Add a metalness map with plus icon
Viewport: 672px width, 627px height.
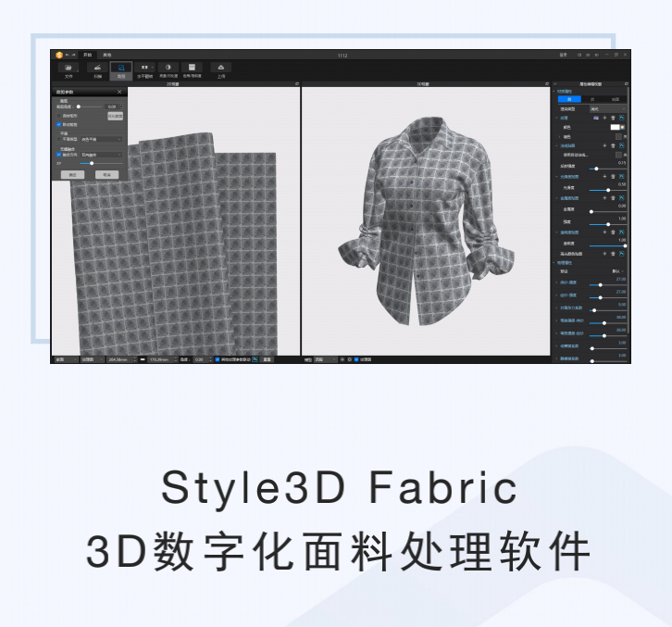click(x=604, y=198)
